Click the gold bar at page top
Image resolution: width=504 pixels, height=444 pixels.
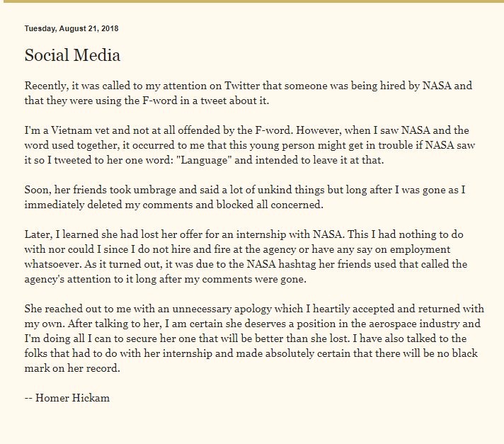click(x=252, y=1)
